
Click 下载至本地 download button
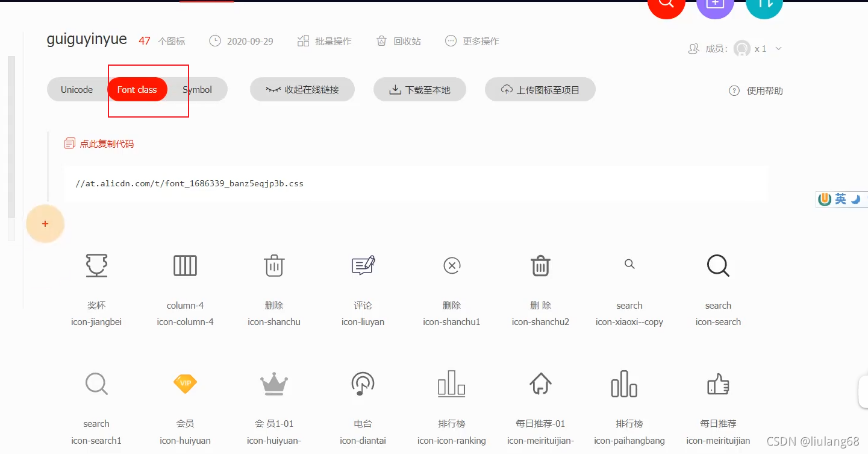click(420, 90)
